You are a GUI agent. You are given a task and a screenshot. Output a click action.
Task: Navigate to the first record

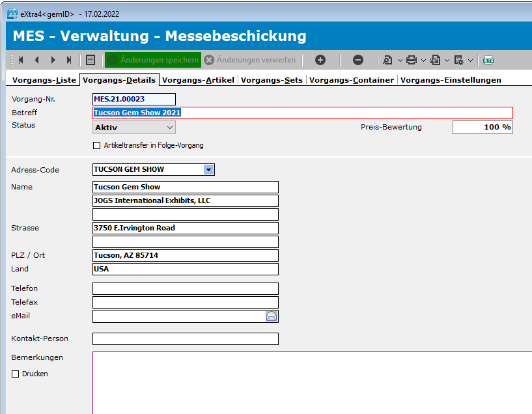pyautogui.click(x=20, y=59)
